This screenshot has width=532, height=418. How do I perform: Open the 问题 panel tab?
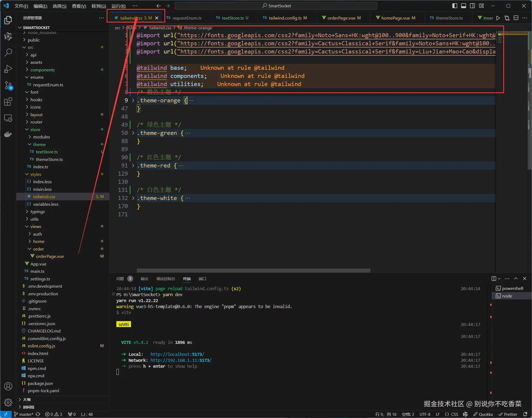click(120, 279)
